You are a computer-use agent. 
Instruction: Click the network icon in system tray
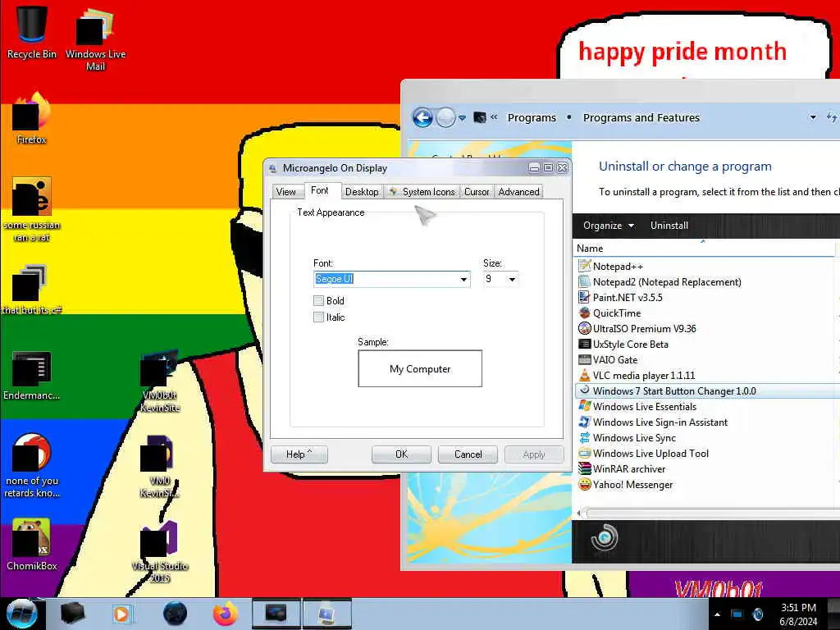point(737,614)
